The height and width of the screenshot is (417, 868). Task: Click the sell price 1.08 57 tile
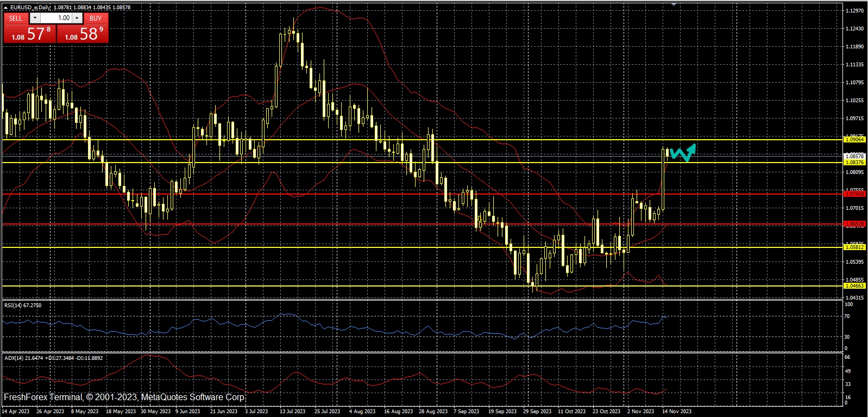30,34
